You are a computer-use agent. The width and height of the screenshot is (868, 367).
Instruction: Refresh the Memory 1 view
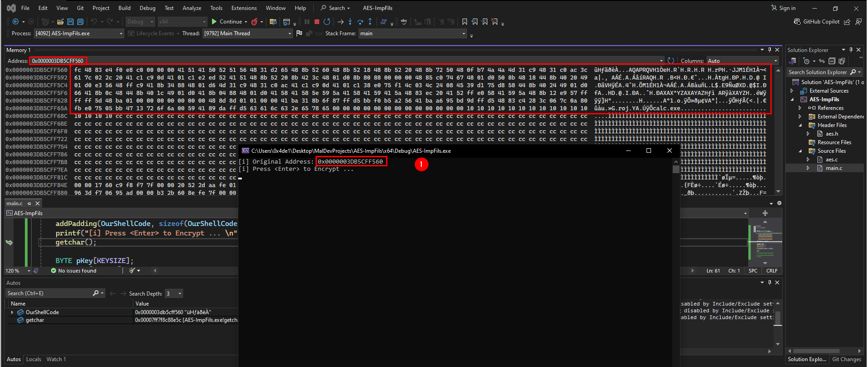click(x=671, y=61)
